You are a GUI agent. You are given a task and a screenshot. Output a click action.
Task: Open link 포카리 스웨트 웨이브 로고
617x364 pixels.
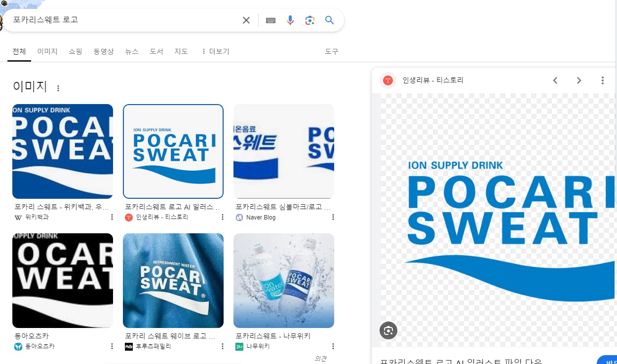point(170,336)
